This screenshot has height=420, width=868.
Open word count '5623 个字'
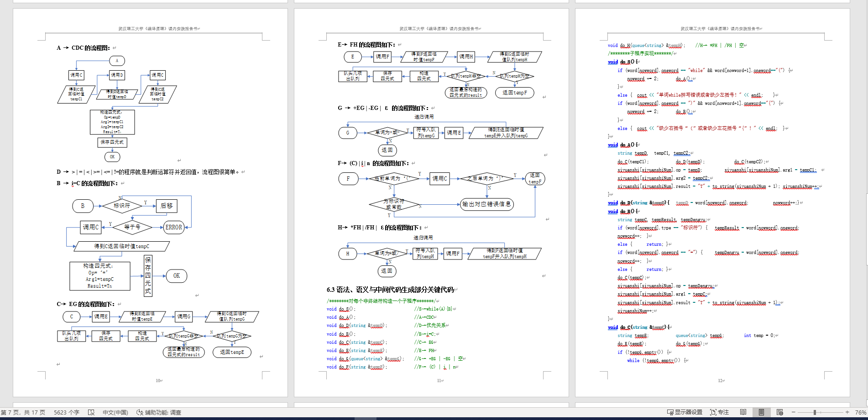(x=67, y=412)
